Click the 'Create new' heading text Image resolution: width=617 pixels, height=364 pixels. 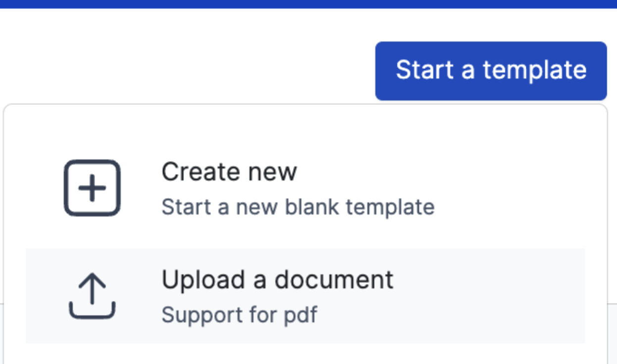(229, 172)
